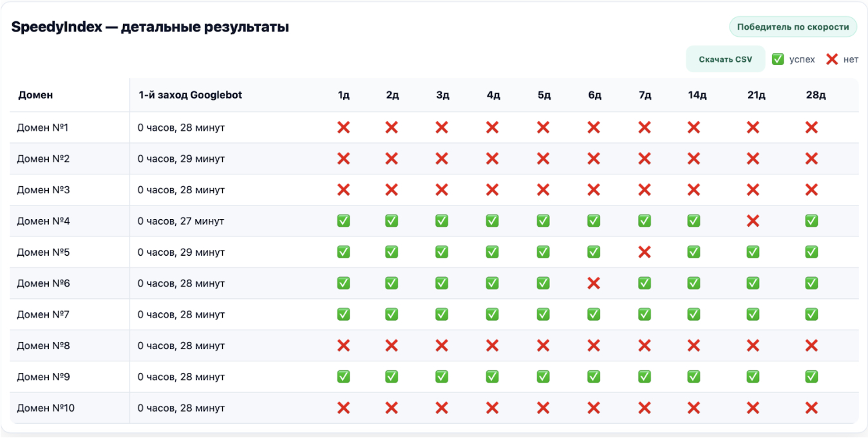Screen dimensions: 868x438
Task: Click the red cross icon in legend
Action: (x=832, y=59)
